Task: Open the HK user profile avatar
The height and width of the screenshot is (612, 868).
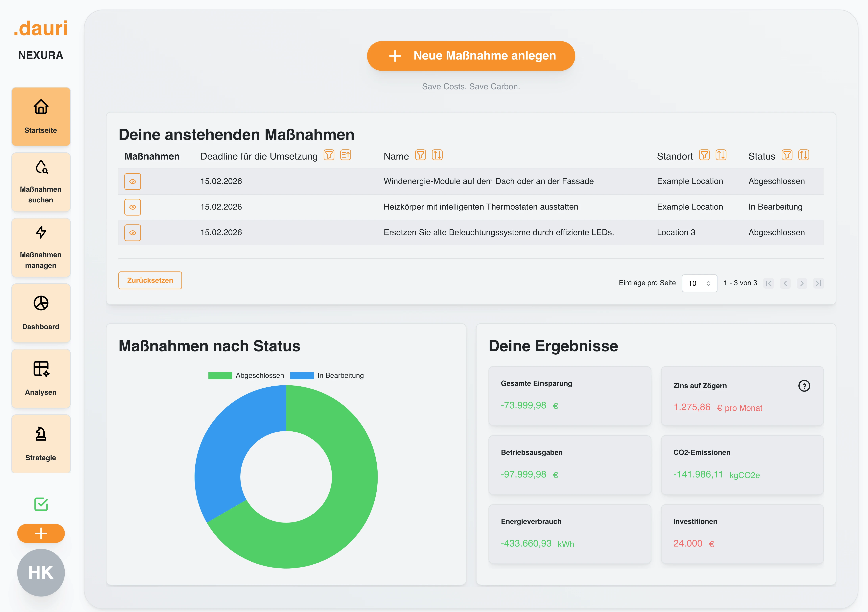Action: [x=41, y=572]
